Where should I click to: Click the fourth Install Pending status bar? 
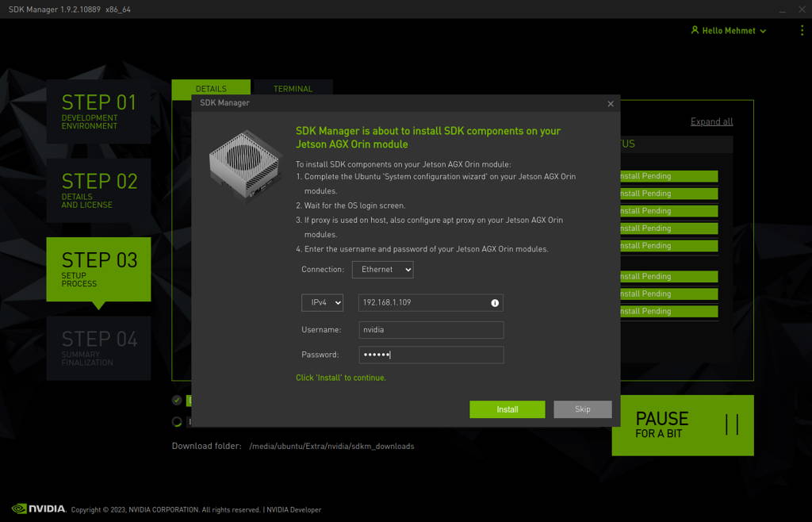(x=669, y=228)
